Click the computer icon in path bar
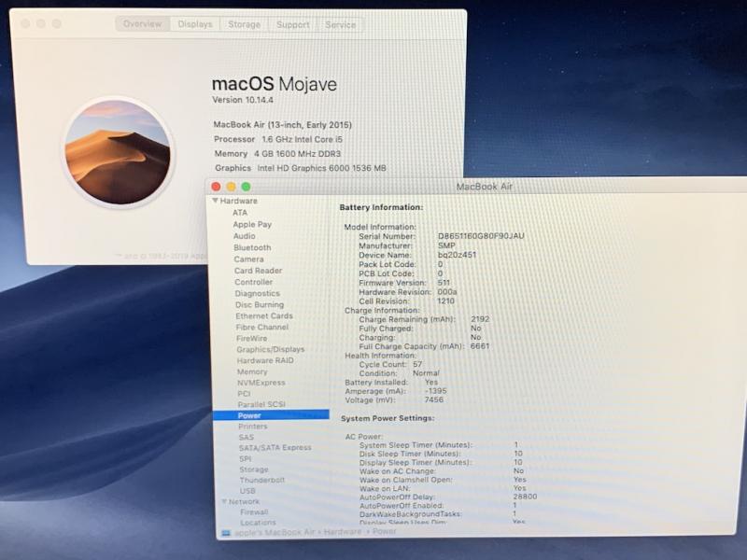Image resolution: width=747 pixels, height=560 pixels. point(225,533)
